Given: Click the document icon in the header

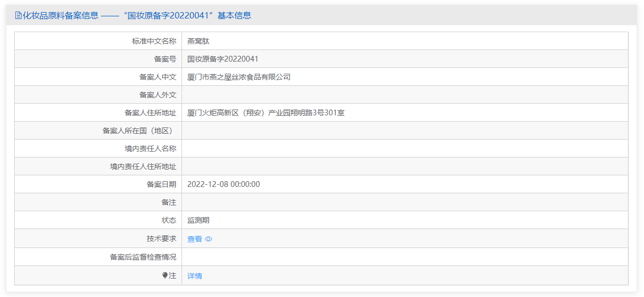Looking at the screenshot, I should 18,15.
